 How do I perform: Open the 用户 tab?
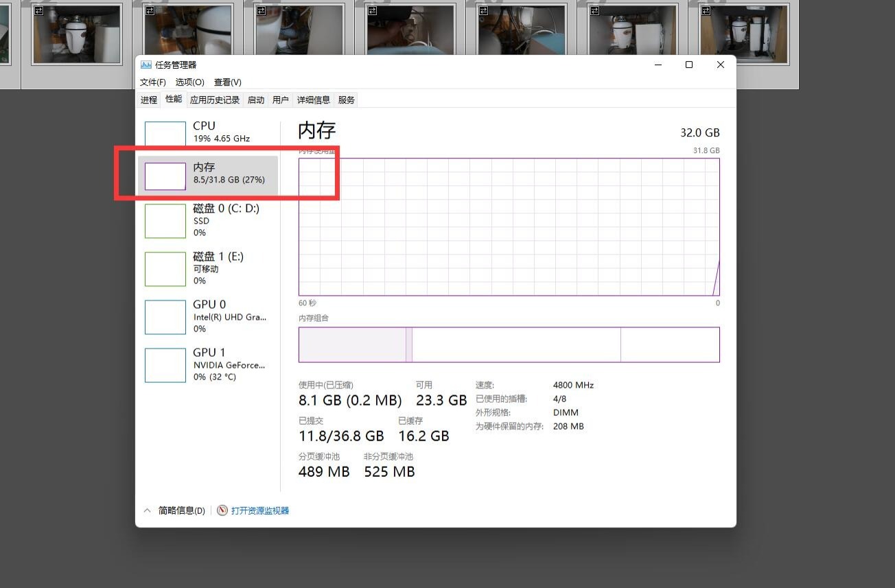[x=280, y=99]
